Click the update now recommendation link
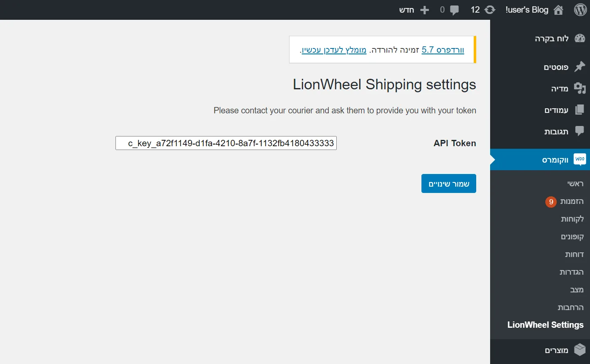Viewport: 590px width, 364px height. 334,50
